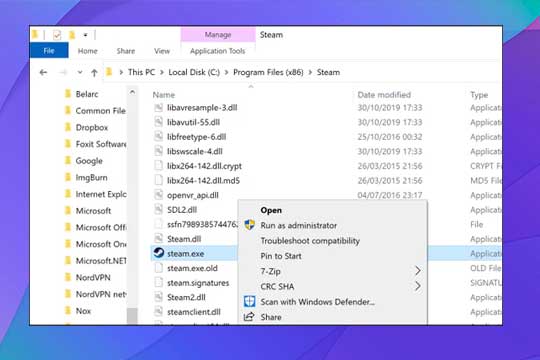Click the Steam2.dll file icon
The height and width of the screenshot is (360, 540).
coord(158,297)
